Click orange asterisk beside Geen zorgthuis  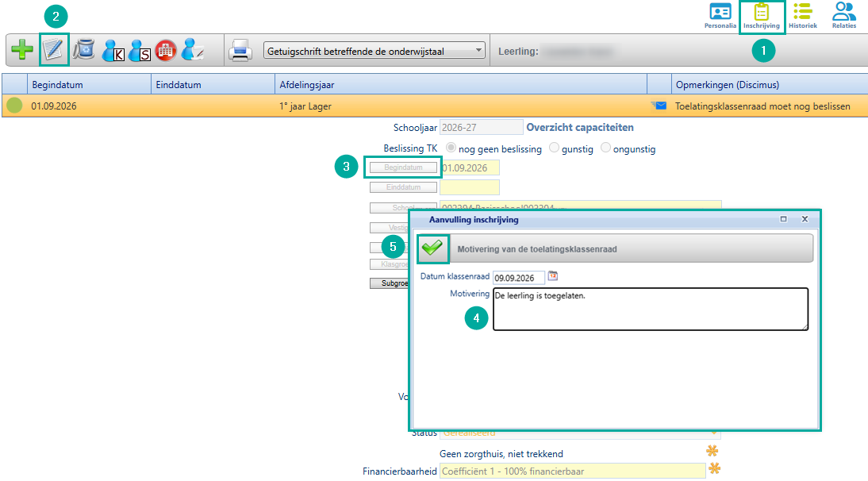click(712, 451)
